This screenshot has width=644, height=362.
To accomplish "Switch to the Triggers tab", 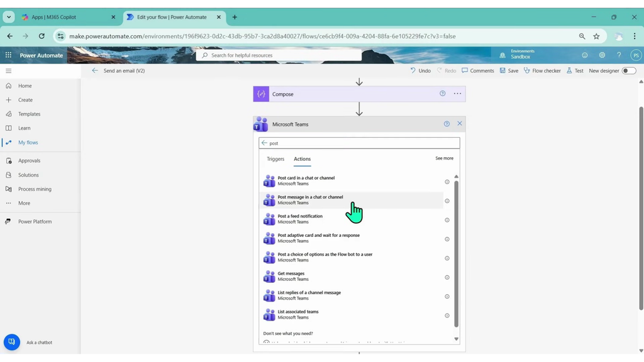I will click(x=275, y=159).
